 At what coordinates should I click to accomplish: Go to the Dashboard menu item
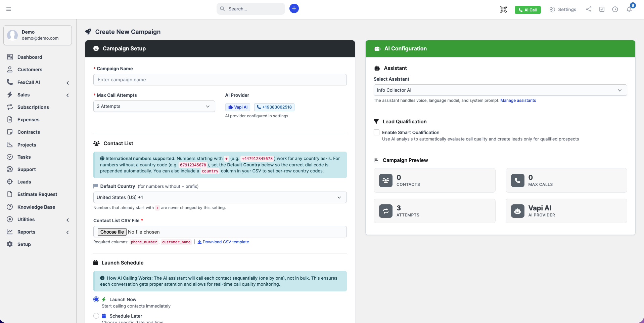click(x=30, y=57)
